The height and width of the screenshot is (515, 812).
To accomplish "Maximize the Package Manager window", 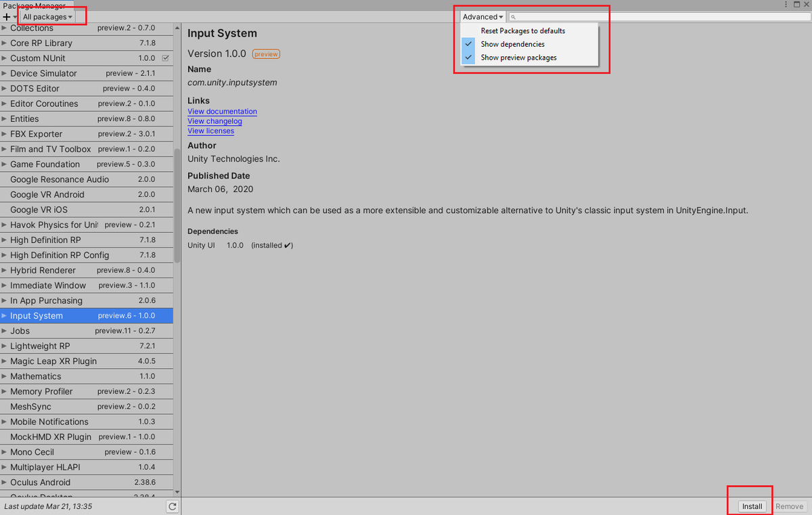I will tap(797, 5).
